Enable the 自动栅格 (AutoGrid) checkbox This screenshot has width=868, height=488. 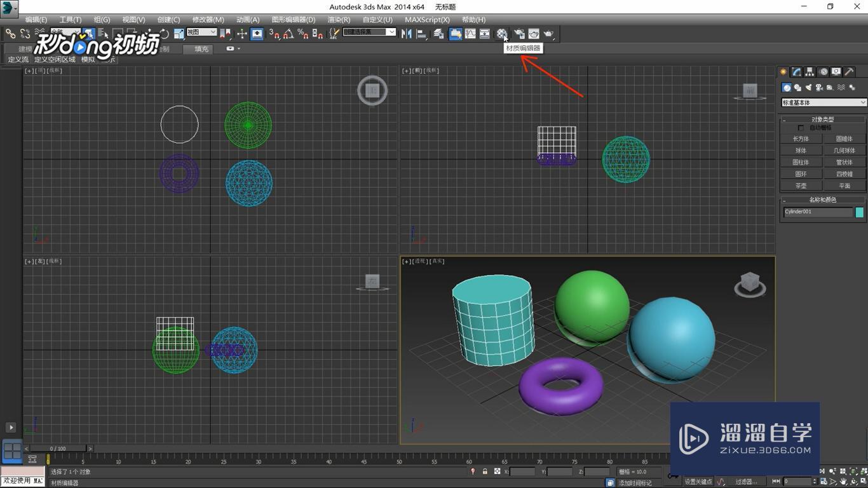click(802, 127)
